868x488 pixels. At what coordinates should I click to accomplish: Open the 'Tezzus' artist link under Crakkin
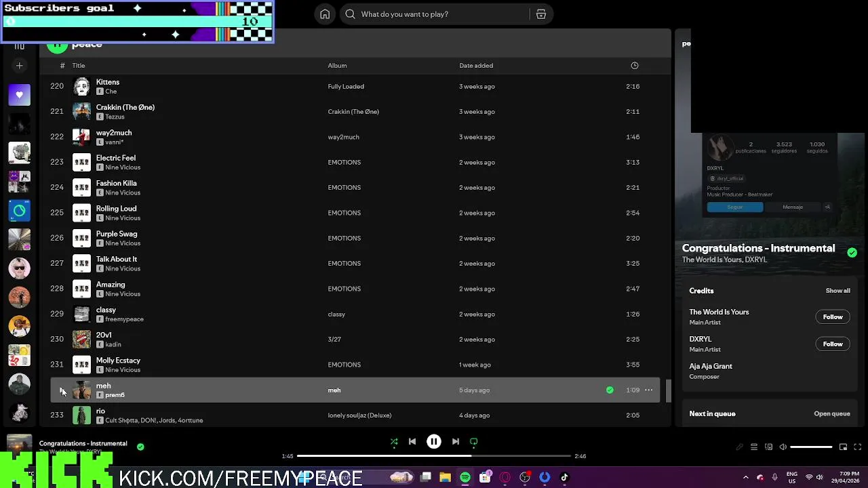coord(115,117)
